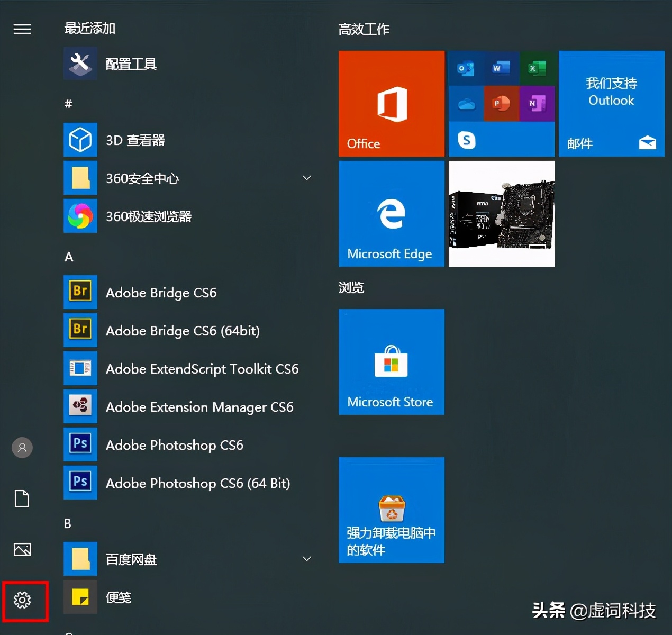Open Adobe Bridge CS6
This screenshot has width=672, height=635.
point(161,293)
